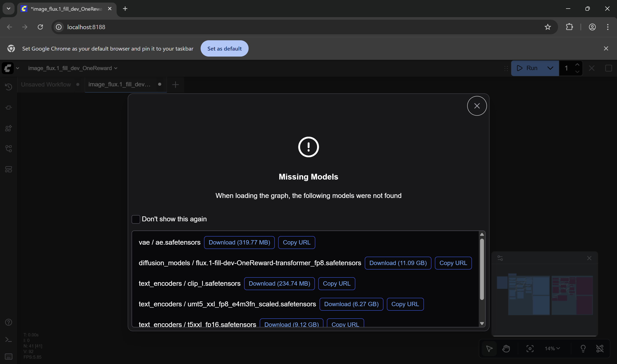
Task: Open the 14% zoom level dropdown
Action: point(552,349)
